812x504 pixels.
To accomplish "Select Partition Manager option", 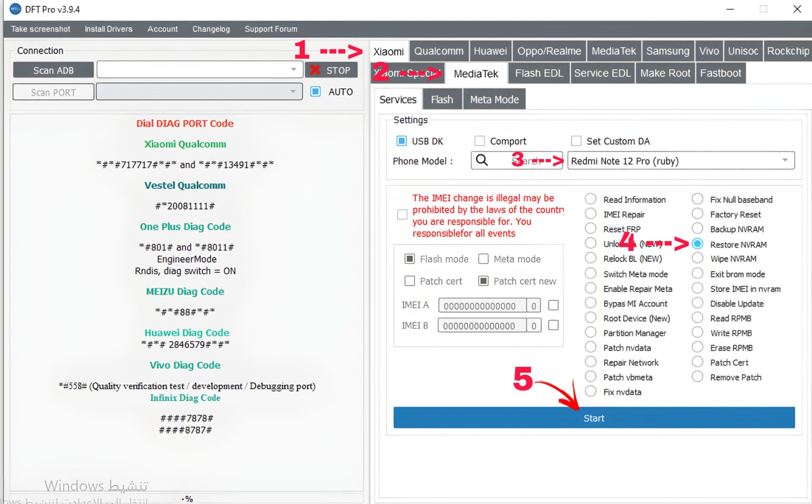I will click(590, 332).
